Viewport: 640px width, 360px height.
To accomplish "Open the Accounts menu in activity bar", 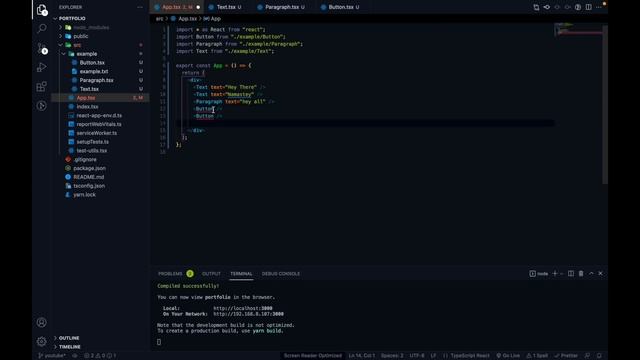I will coord(42,322).
